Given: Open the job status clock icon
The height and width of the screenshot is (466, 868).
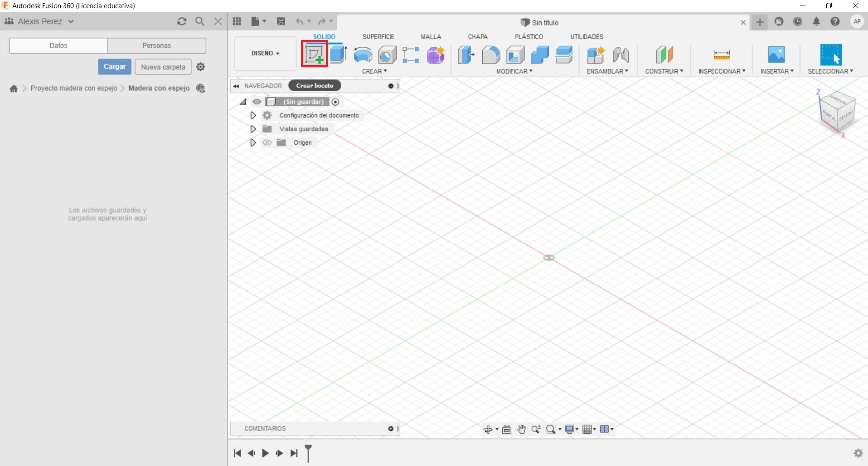Looking at the screenshot, I should [x=798, y=21].
